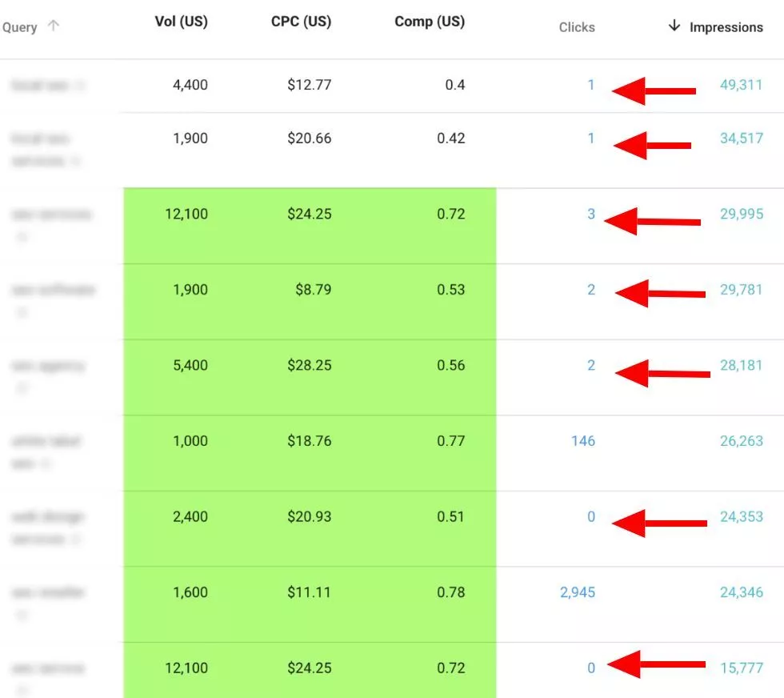Click the Clicks column header
784x698 pixels.
click(577, 27)
